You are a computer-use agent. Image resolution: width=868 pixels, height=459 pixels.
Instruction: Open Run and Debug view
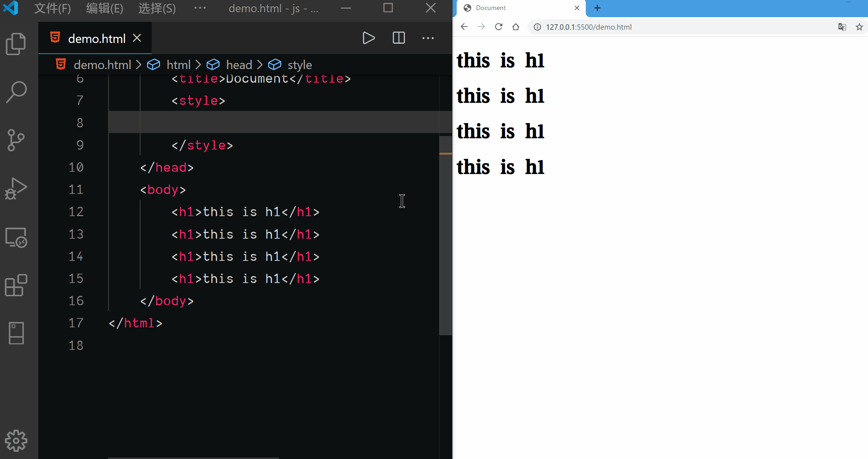pyautogui.click(x=16, y=189)
